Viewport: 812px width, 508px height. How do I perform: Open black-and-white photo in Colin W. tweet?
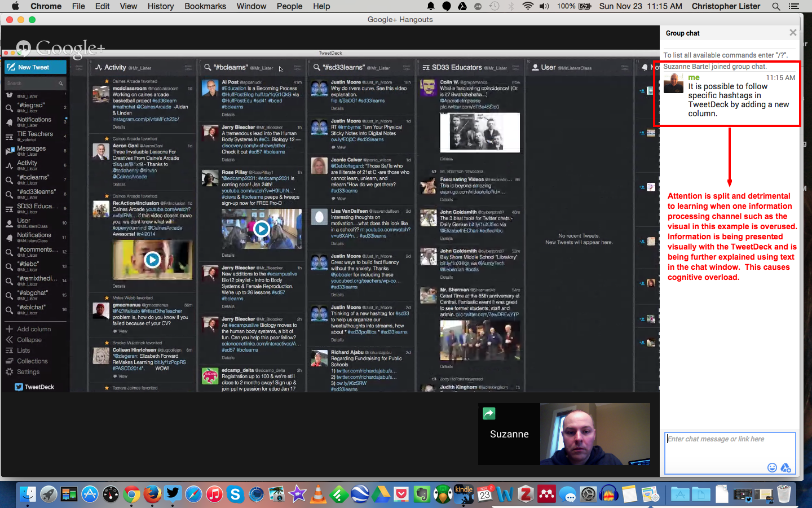(x=480, y=133)
